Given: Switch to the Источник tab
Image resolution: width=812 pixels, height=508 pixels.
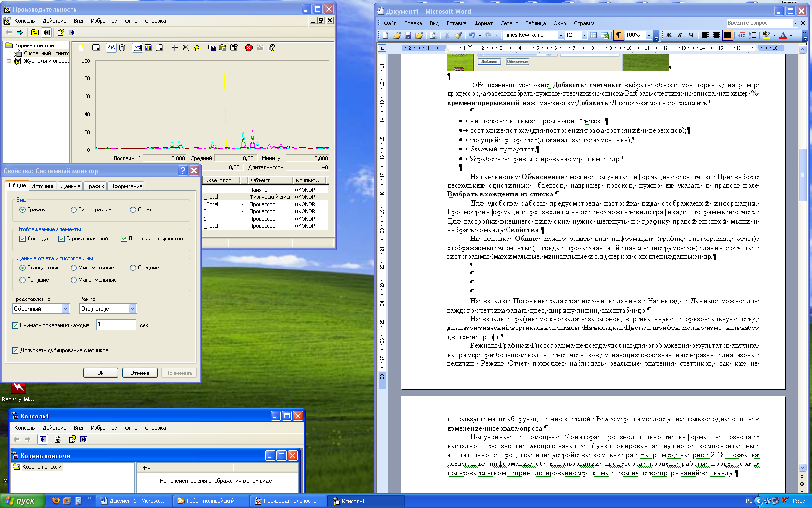Looking at the screenshot, I should tap(43, 186).
